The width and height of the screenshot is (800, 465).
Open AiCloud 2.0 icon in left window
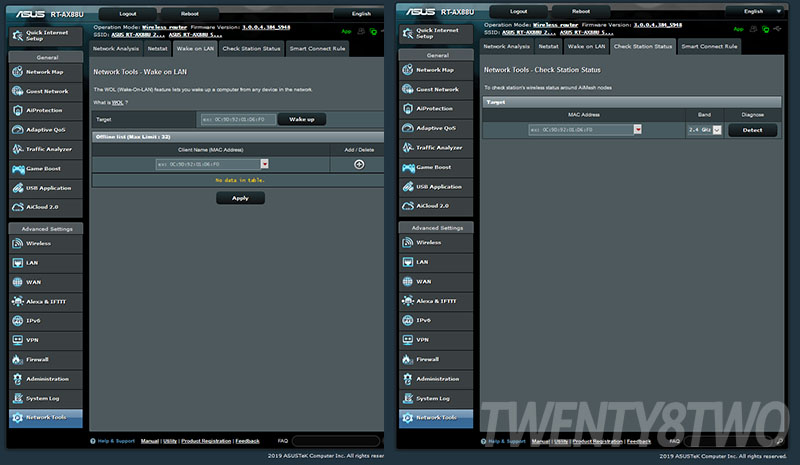[17, 207]
